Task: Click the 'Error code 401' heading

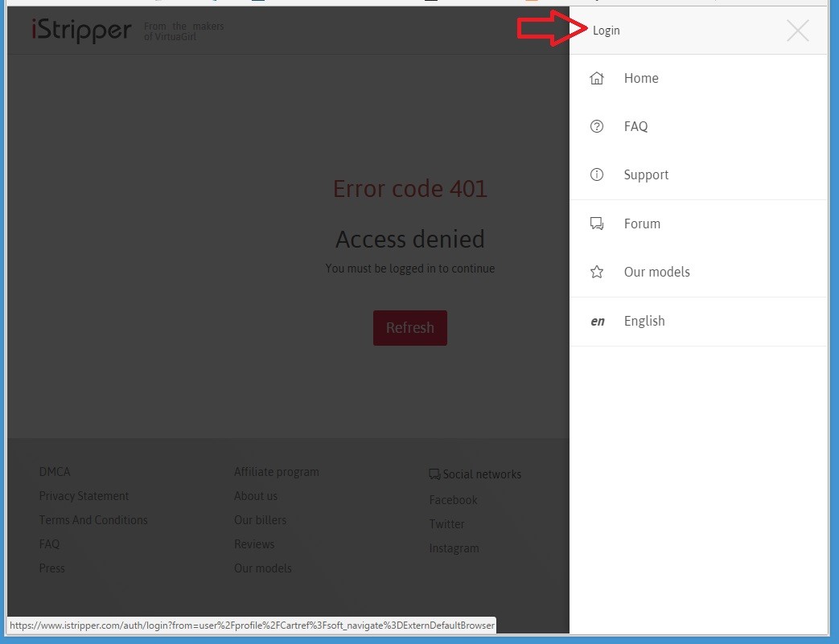Action: (x=410, y=189)
